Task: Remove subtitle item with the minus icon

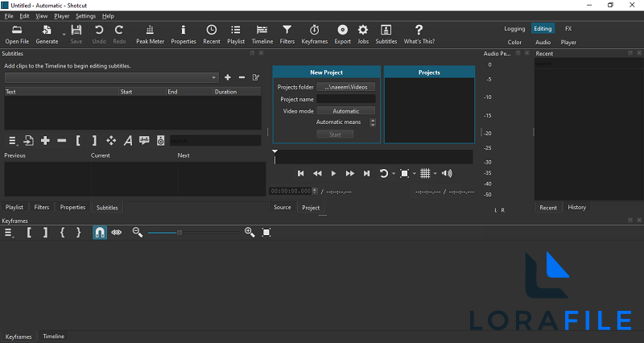Action: pyautogui.click(x=62, y=140)
